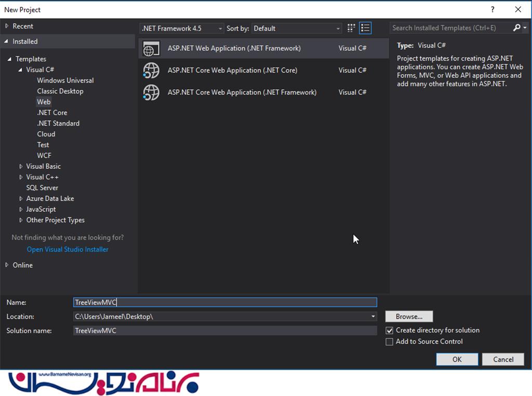Expand the Recent section
This screenshot has height=396, width=532.
[x=7, y=26]
